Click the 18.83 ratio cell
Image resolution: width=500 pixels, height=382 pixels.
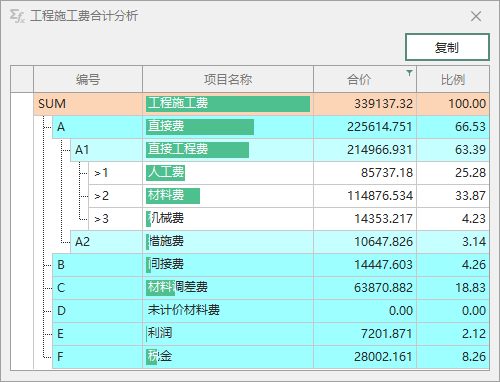453,288
